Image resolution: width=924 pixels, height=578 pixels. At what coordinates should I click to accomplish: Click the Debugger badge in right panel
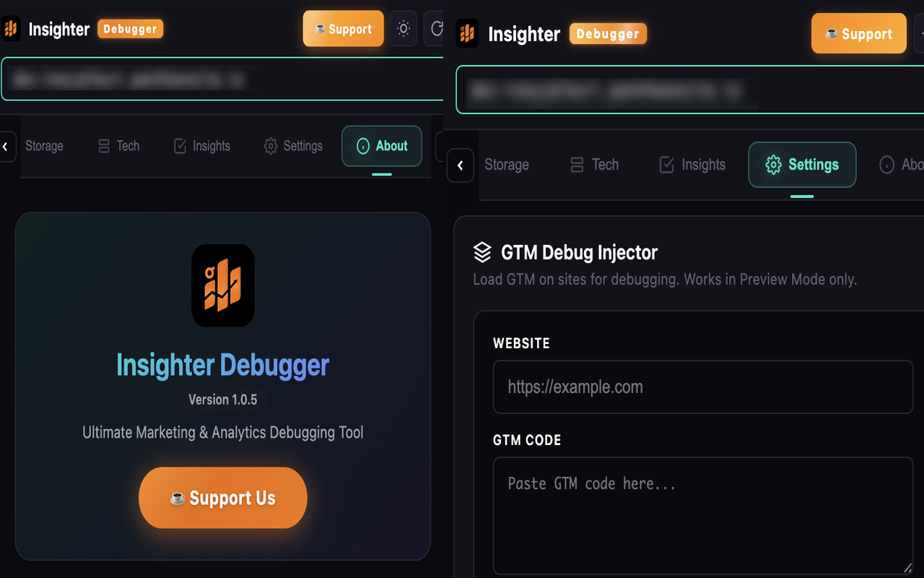click(608, 34)
